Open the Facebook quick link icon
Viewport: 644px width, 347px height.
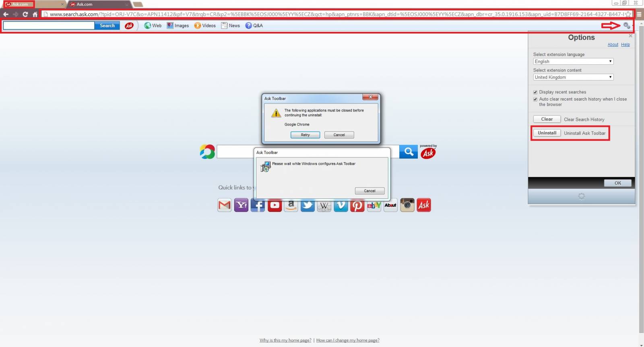click(x=258, y=205)
